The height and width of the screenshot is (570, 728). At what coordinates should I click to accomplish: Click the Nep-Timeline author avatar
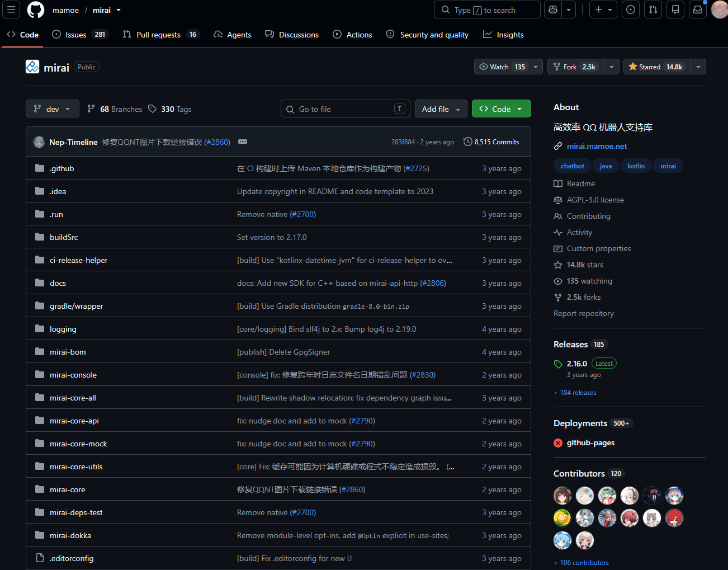(39, 142)
